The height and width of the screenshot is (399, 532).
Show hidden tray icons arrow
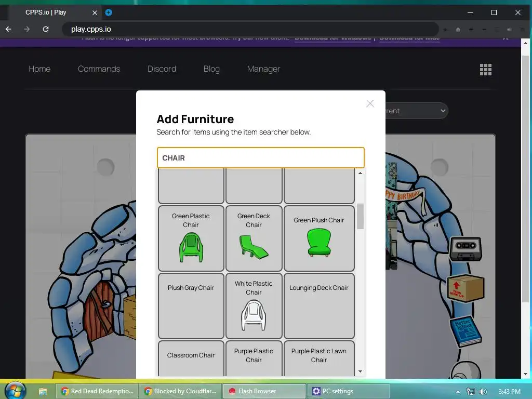click(x=458, y=392)
